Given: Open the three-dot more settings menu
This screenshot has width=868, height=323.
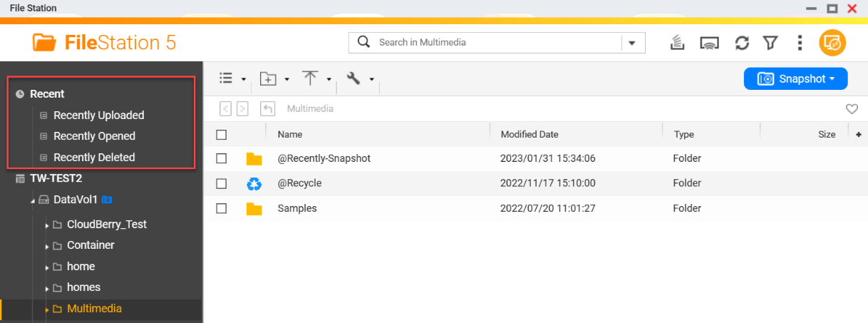Looking at the screenshot, I should pyautogui.click(x=800, y=43).
